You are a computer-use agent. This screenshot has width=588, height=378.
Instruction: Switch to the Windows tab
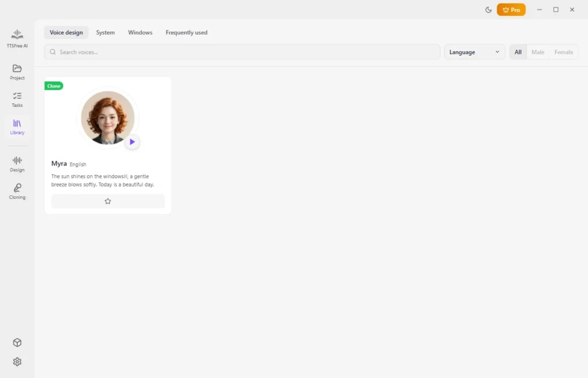[x=140, y=33]
